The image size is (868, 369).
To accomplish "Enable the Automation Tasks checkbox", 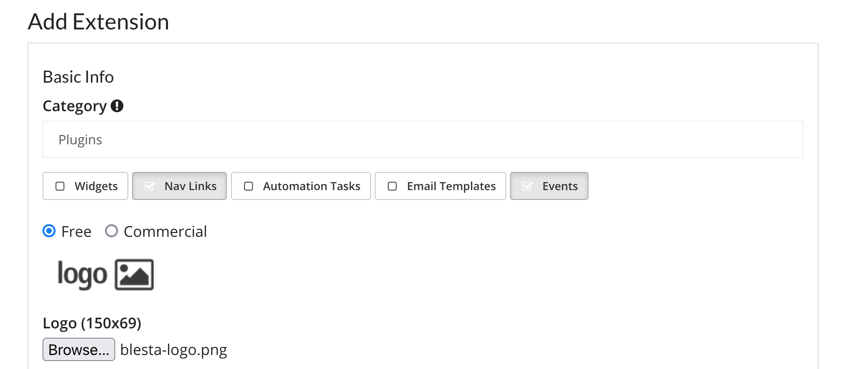I will point(249,186).
